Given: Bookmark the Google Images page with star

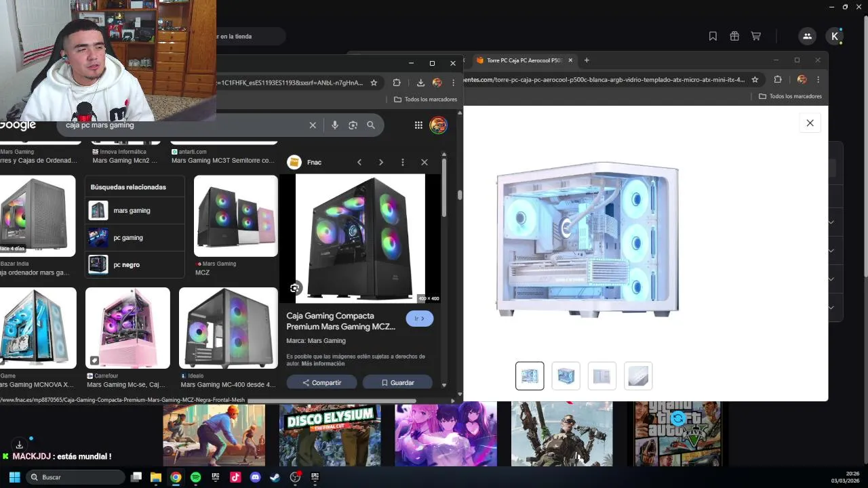Looking at the screenshot, I should (374, 83).
